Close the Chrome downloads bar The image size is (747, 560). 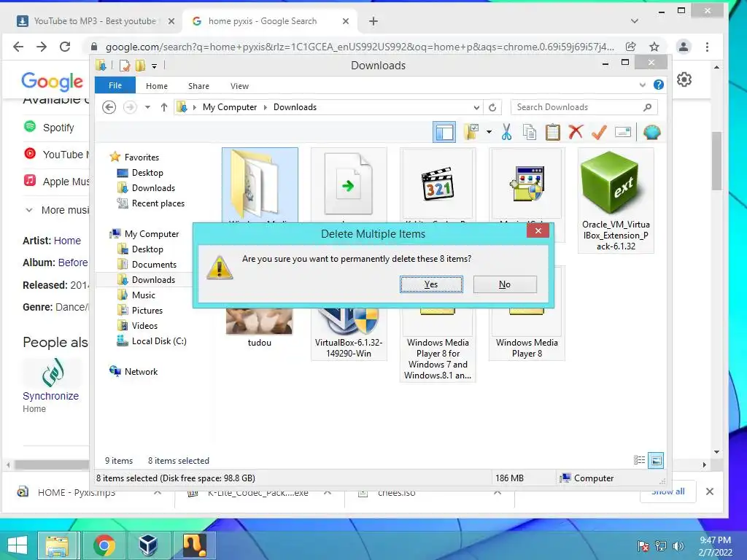point(709,491)
